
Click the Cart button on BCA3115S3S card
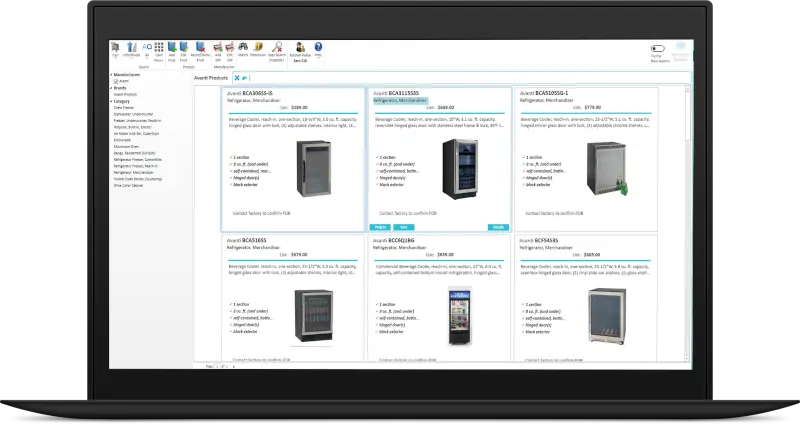404,227
